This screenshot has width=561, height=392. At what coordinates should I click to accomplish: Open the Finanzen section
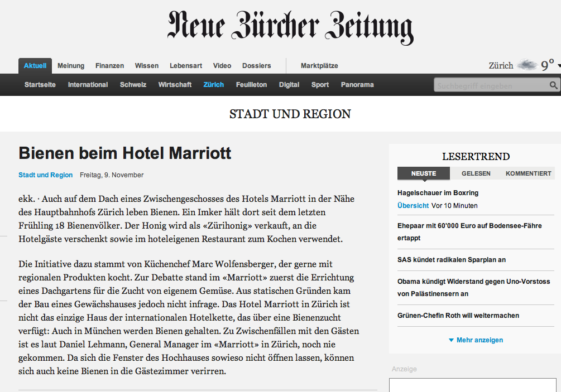click(109, 66)
